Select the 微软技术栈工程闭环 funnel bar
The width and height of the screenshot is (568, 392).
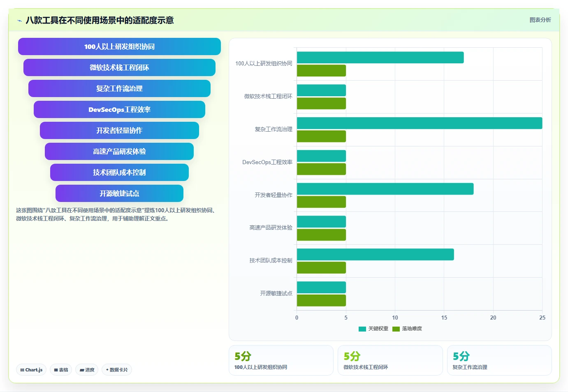click(119, 67)
